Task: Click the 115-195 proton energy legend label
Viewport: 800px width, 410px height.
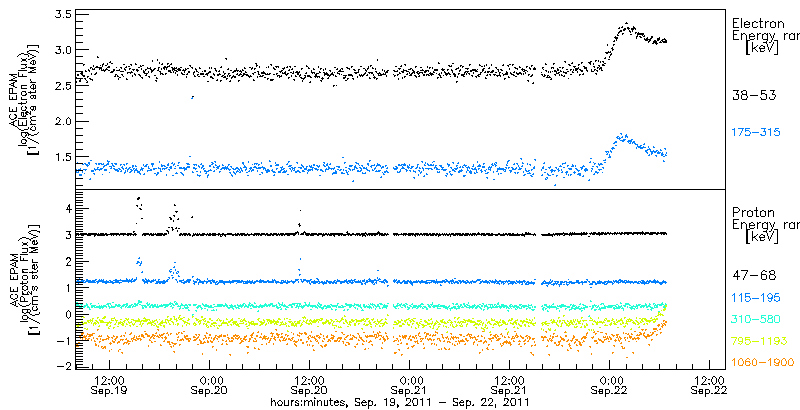Action: [756, 297]
